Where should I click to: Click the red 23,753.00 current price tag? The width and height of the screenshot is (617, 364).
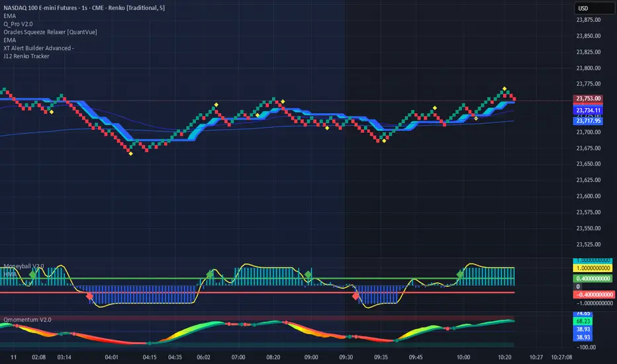pyautogui.click(x=588, y=100)
